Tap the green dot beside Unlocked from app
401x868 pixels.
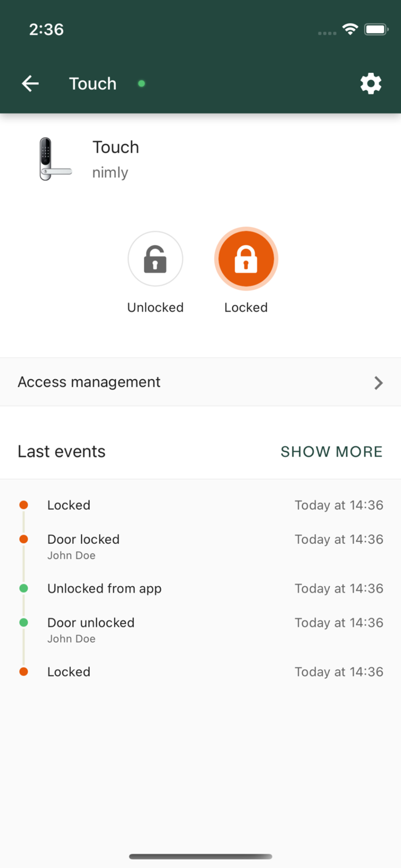pyautogui.click(x=23, y=588)
